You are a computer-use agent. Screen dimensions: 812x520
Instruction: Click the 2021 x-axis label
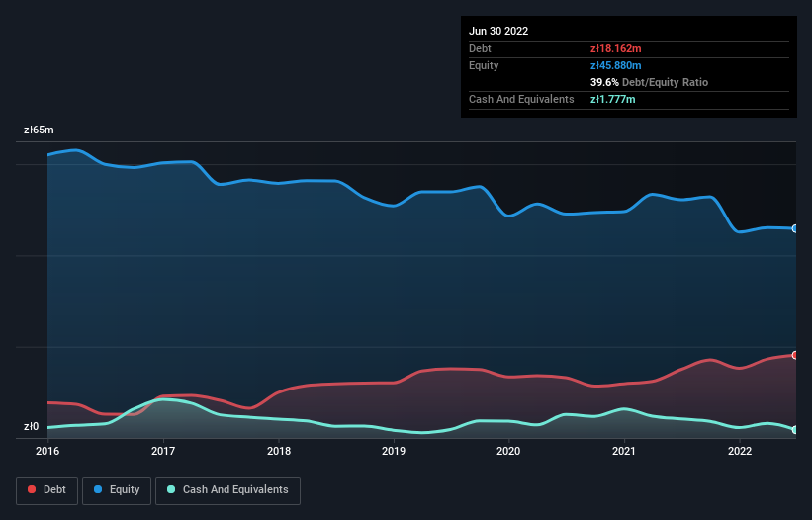(624, 451)
